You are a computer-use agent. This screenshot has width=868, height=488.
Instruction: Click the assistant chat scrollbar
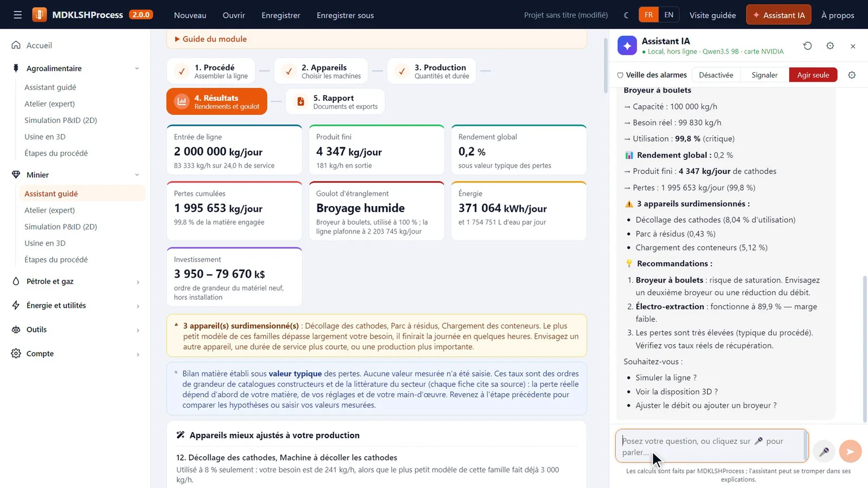click(865, 348)
